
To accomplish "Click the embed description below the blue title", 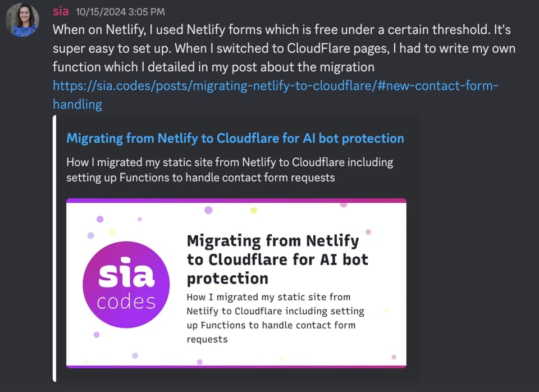I will click(230, 170).
